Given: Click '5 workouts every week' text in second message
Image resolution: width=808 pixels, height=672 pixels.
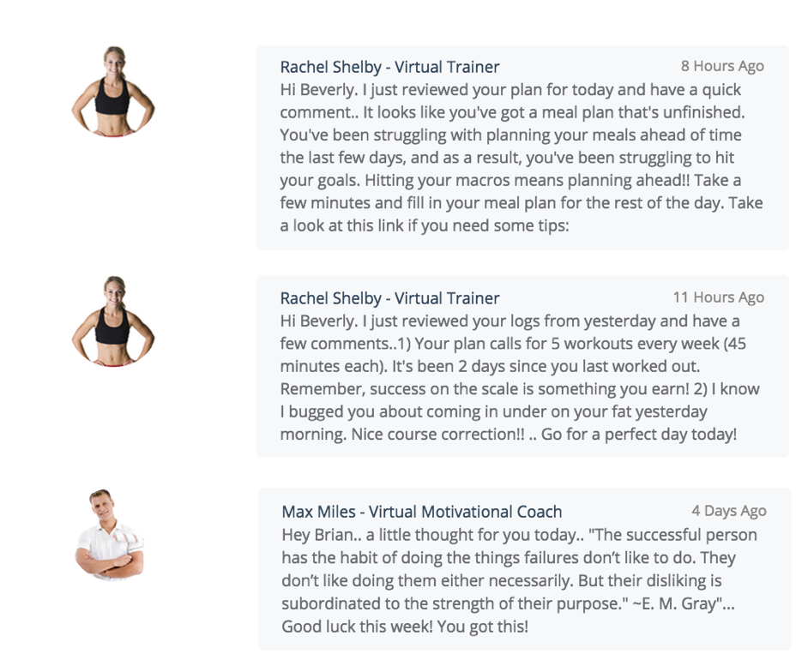Looking at the screenshot, I should pos(636,344).
